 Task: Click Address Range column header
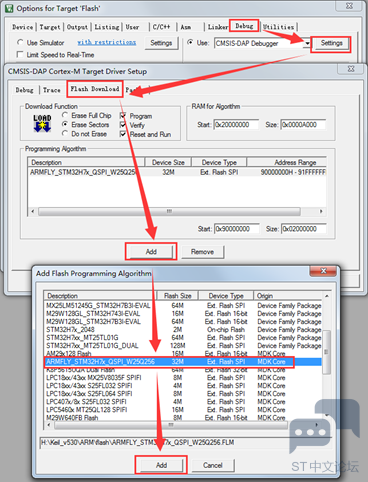click(x=287, y=162)
